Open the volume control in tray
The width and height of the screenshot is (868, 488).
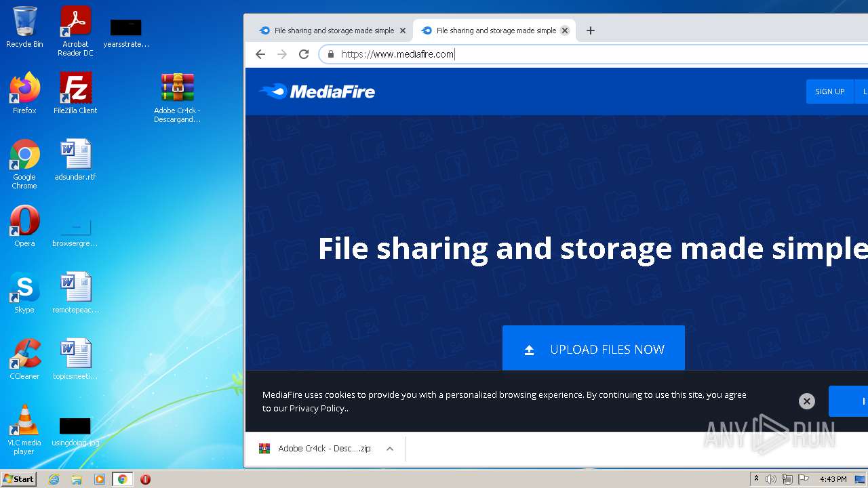pos(771,479)
